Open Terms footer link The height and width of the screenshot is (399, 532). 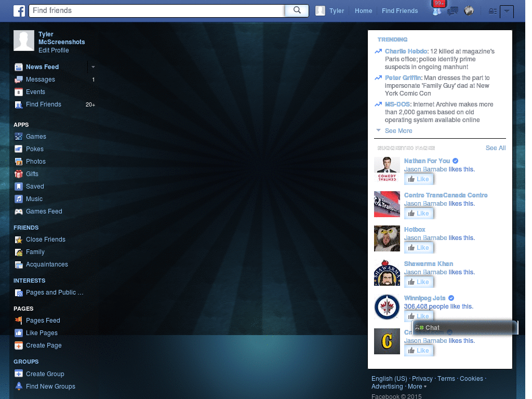tap(446, 379)
